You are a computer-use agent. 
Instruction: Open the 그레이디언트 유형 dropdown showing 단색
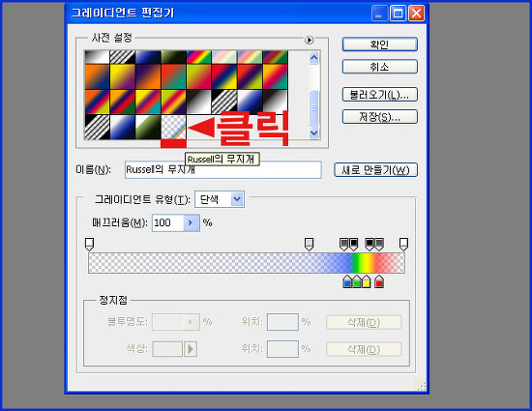pos(220,199)
